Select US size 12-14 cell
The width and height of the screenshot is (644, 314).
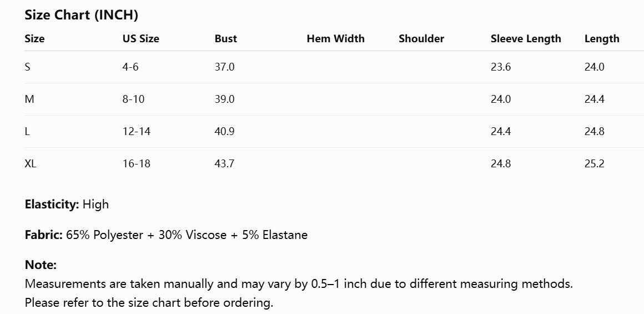[137, 132]
